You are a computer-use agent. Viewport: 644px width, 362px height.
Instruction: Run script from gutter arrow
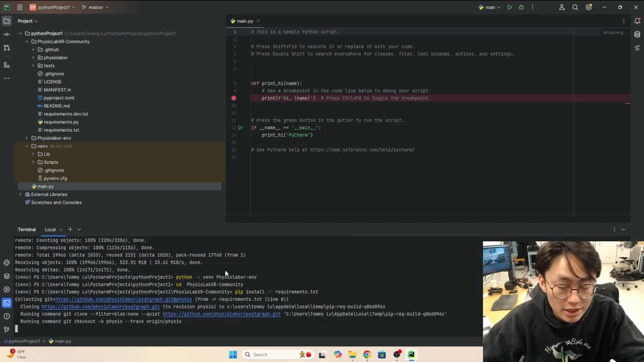(x=240, y=128)
